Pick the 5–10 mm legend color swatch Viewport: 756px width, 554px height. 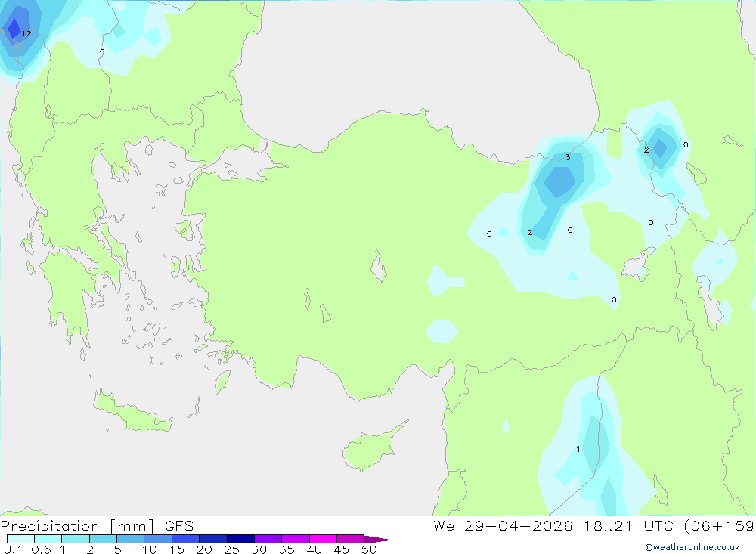pyautogui.click(x=131, y=539)
